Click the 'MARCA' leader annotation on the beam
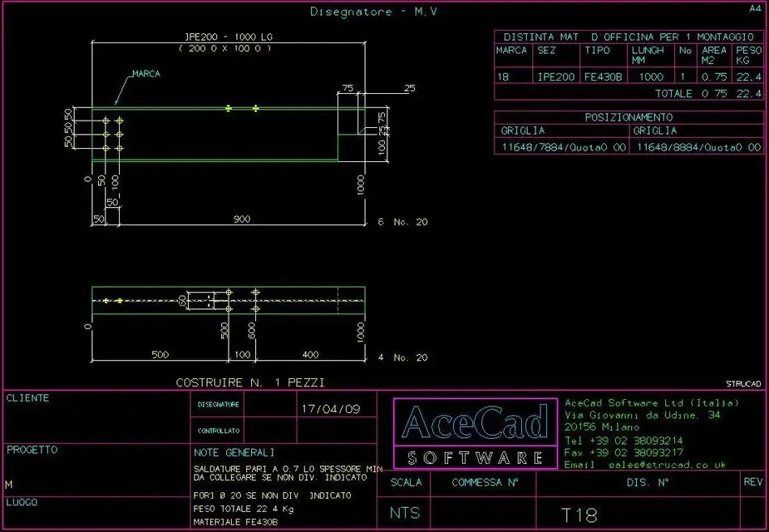Screen dimensions: 769x532 pos(146,73)
